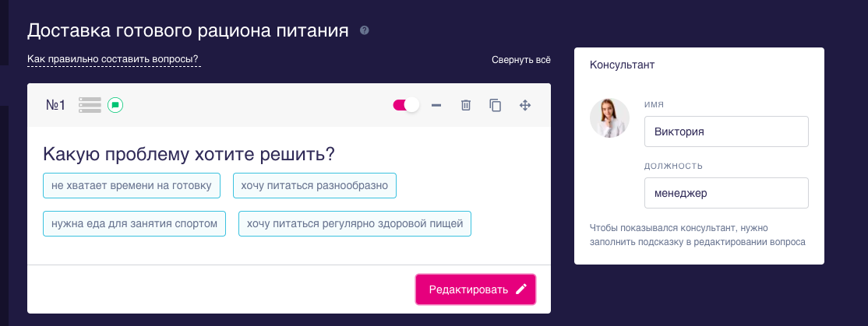Click the green consultant hint chat icon
The width and height of the screenshot is (868, 326).
(x=115, y=105)
